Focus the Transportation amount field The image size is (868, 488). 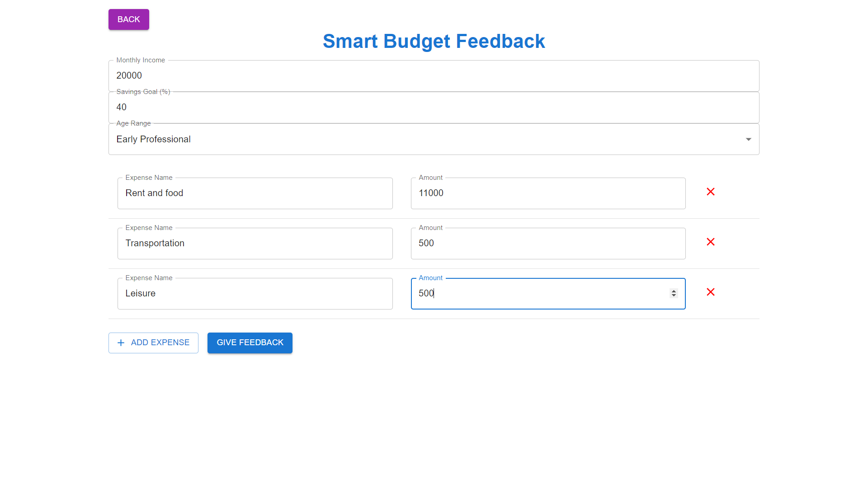point(547,244)
